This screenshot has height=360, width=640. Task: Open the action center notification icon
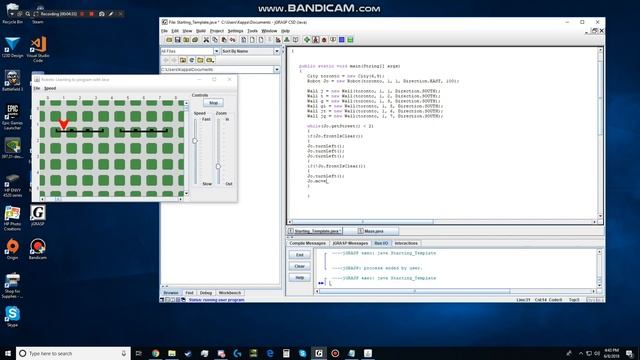[x=629, y=353]
